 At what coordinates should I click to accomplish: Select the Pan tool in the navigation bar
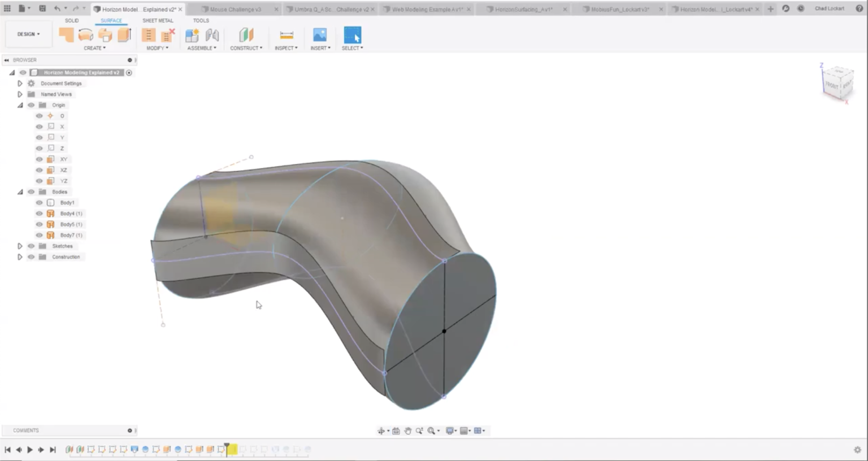click(408, 430)
